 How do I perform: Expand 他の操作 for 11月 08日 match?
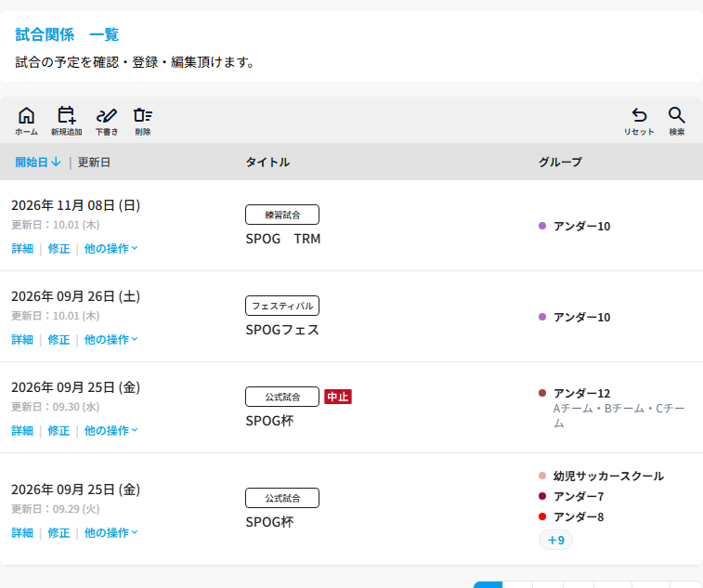click(x=111, y=248)
